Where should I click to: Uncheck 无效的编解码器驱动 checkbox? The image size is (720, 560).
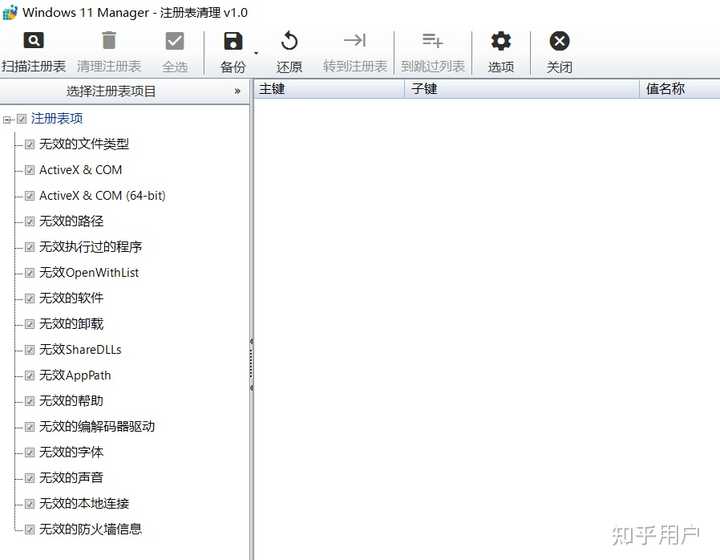point(29,427)
